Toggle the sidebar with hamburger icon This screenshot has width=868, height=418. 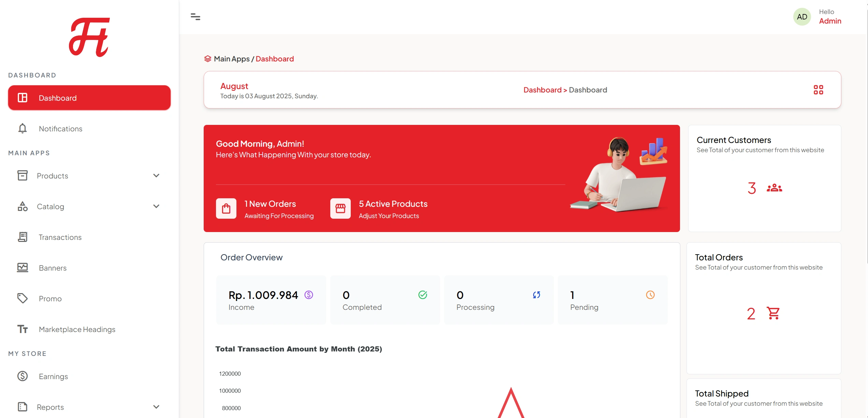pos(196,16)
